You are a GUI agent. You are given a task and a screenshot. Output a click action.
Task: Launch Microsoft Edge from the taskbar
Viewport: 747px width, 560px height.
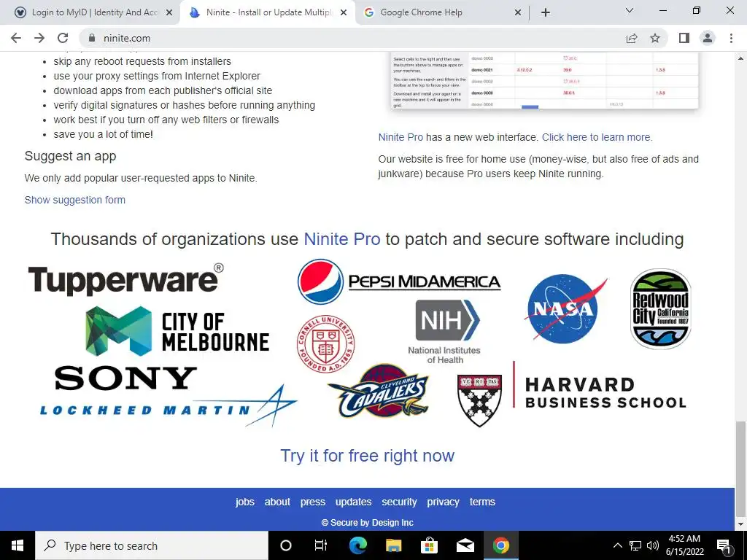pyautogui.click(x=357, y=545)
